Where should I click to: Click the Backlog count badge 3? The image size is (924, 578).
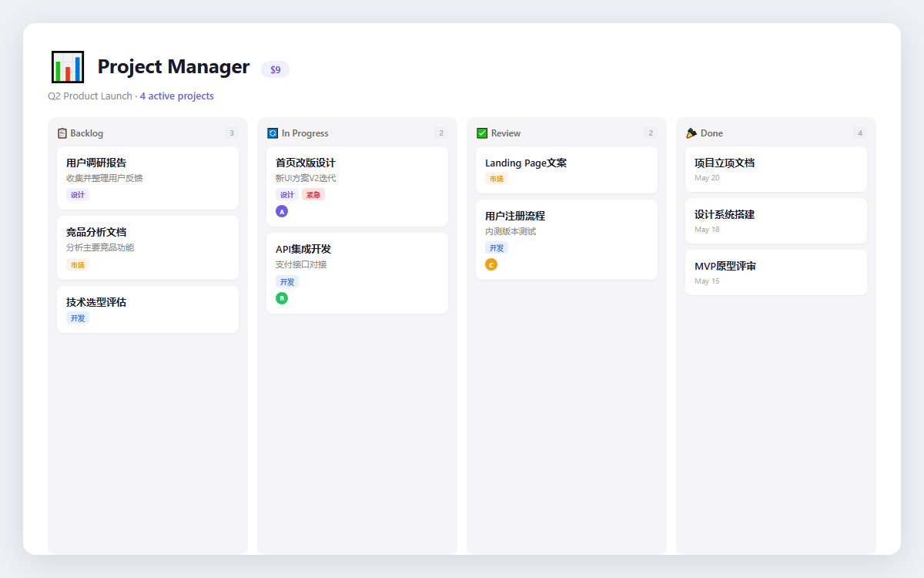point(232,133)
